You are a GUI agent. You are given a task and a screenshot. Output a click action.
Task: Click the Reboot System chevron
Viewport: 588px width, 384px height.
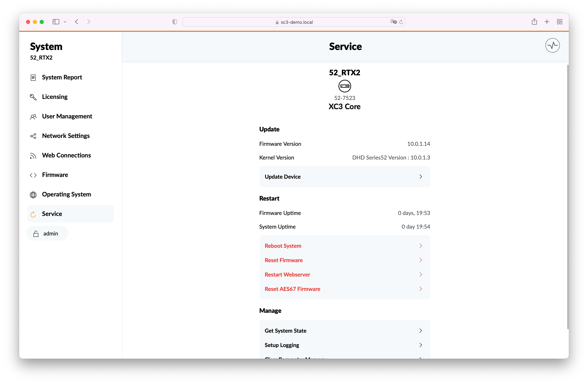[421, 246]
